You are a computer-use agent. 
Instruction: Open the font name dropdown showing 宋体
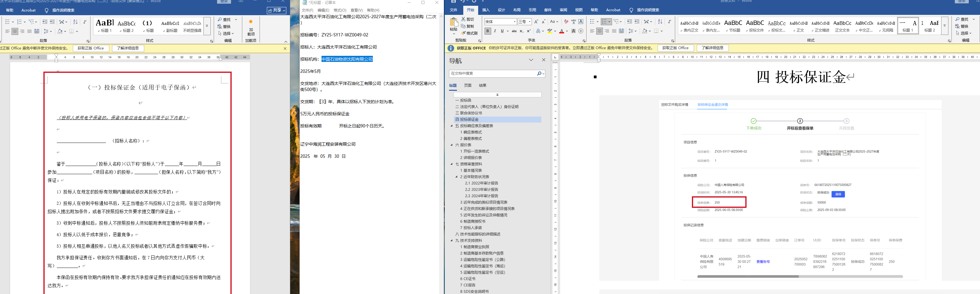click(x=515, y=22)
